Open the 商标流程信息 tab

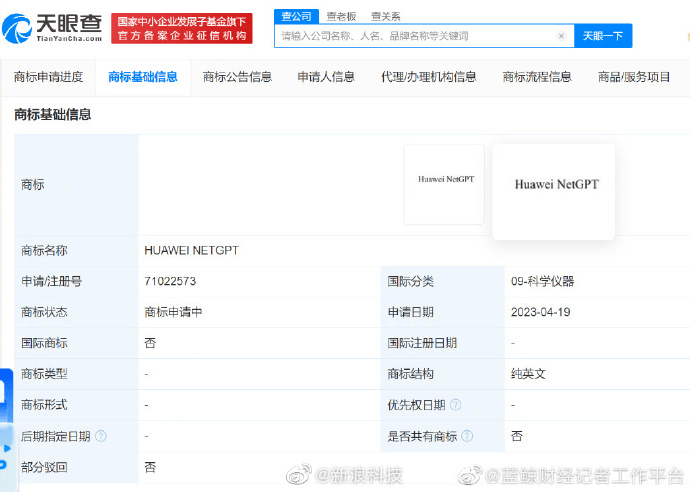537,77
